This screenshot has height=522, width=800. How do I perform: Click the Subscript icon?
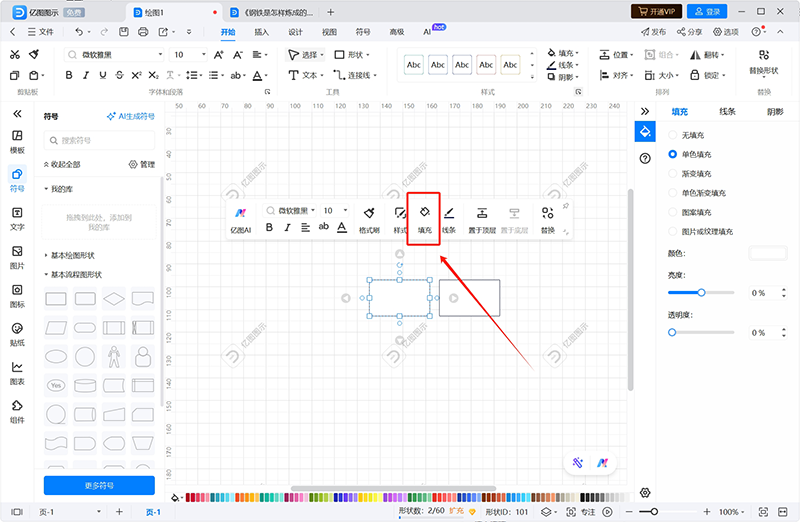154,76
